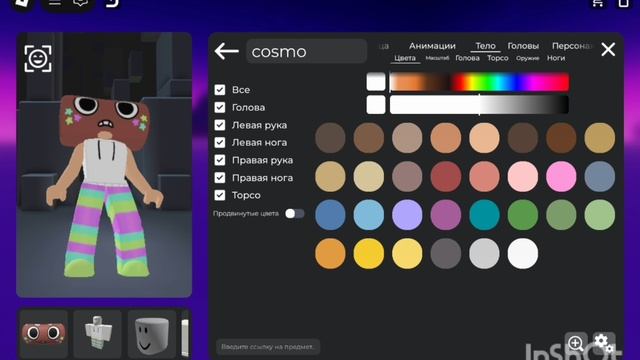Open the Головы tab
The height and width of the screenshot is (360, 640).
(523, 46)
